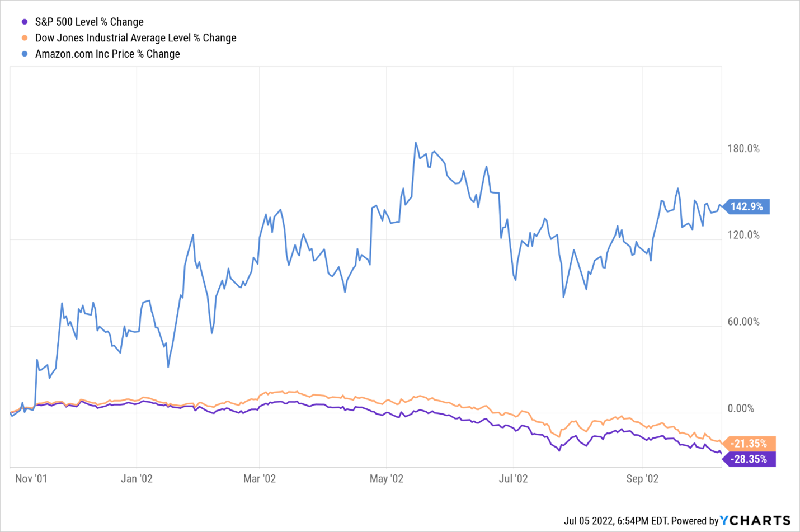Click the 120.0% y-axis label

click(x=743, y=235)
